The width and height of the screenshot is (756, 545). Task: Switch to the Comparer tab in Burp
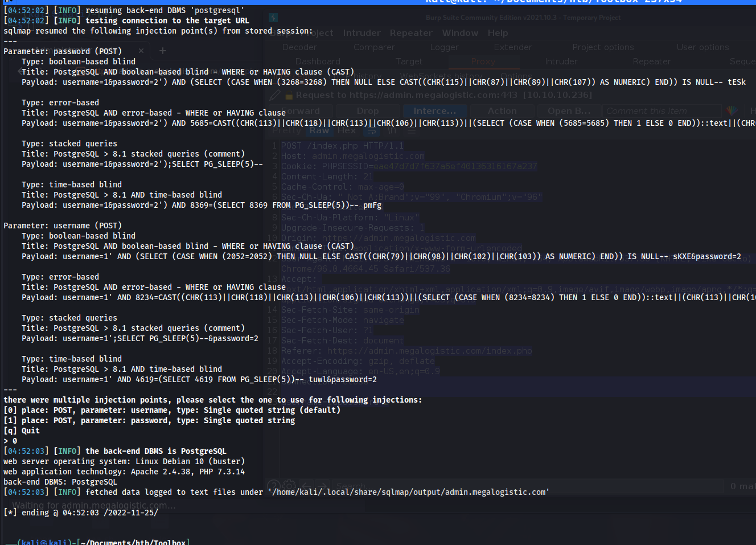pyautogui.click(x=374, y=47)
